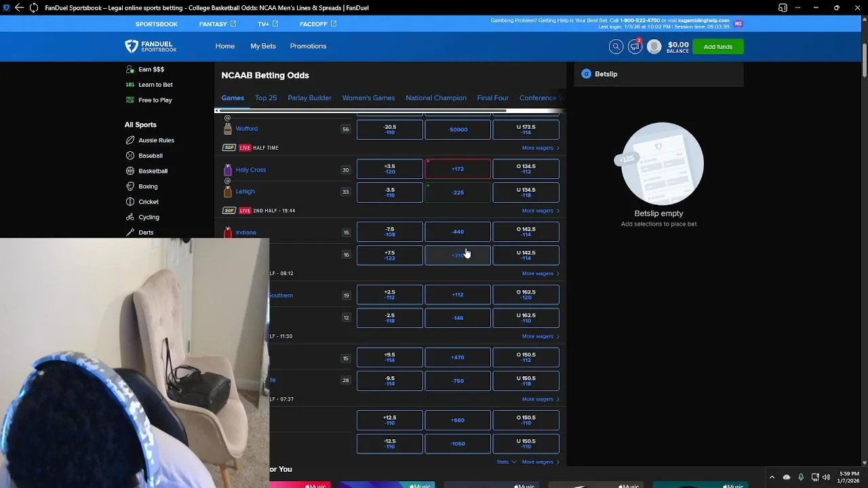Expand More wagers below the U 162.5 row

point(540,336)
